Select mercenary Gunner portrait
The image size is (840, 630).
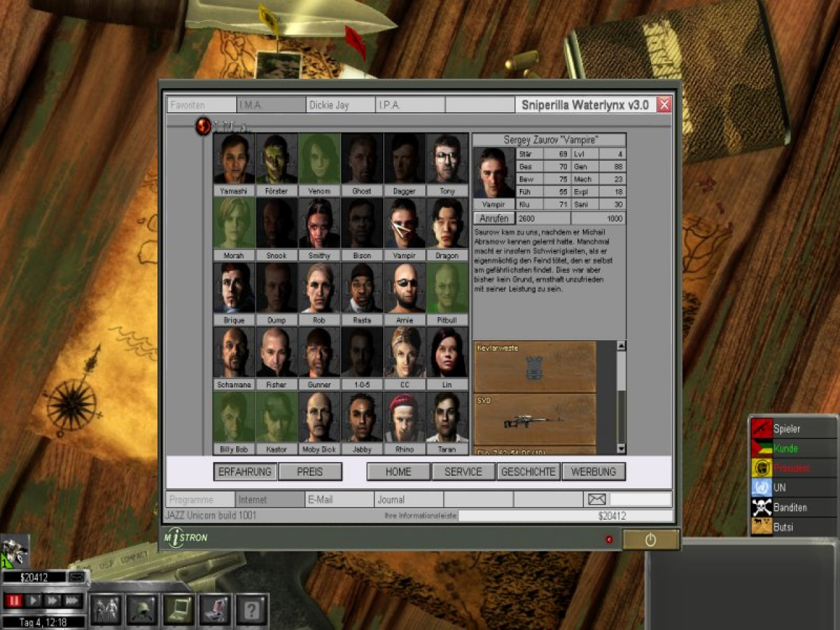[x=319, y=353]
